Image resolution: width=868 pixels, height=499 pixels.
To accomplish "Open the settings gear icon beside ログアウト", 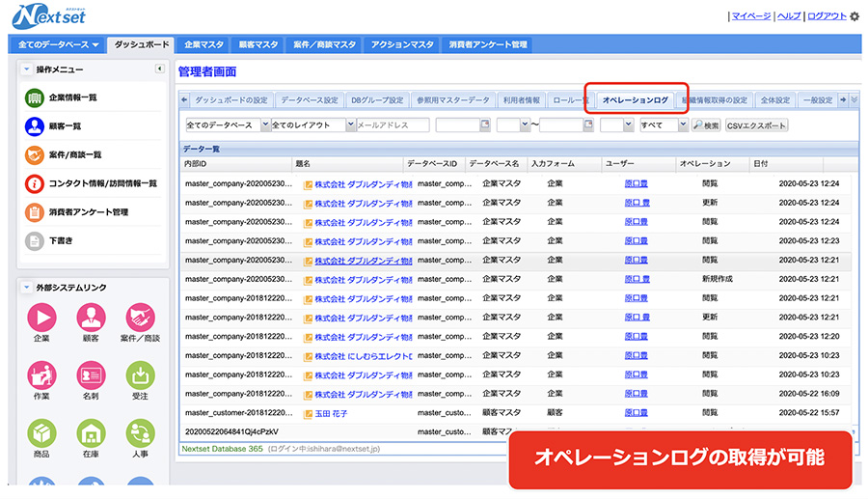I will point(854,16).
